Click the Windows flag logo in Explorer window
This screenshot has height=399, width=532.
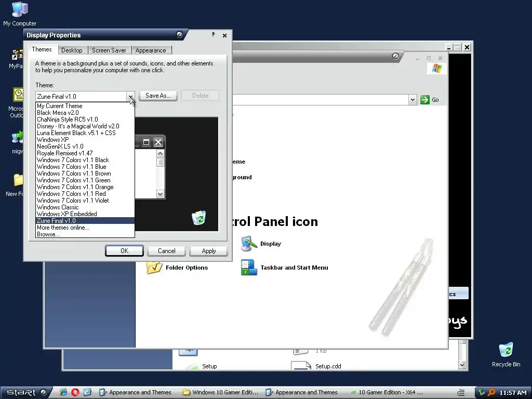pyautogui.click(x=436, y=69)
